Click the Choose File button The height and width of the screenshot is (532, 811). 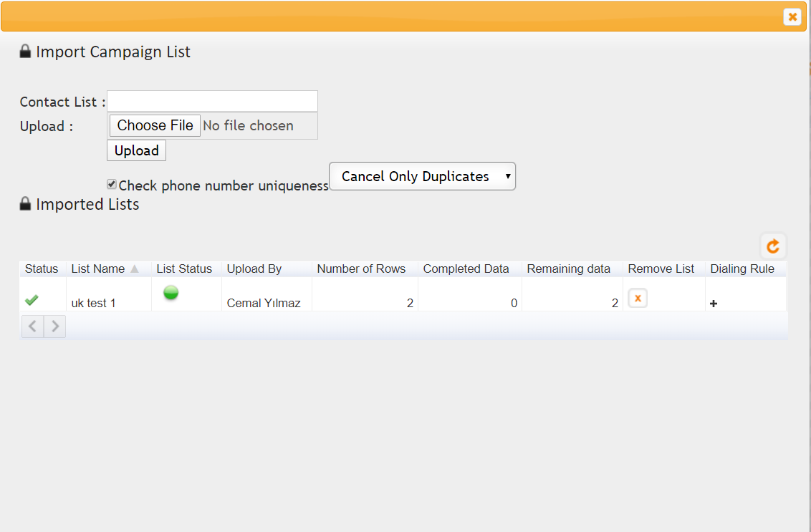(155, 125)
